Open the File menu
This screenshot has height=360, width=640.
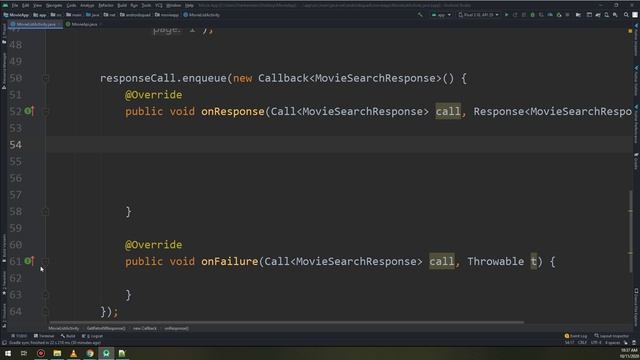click(x=15, y=6)
